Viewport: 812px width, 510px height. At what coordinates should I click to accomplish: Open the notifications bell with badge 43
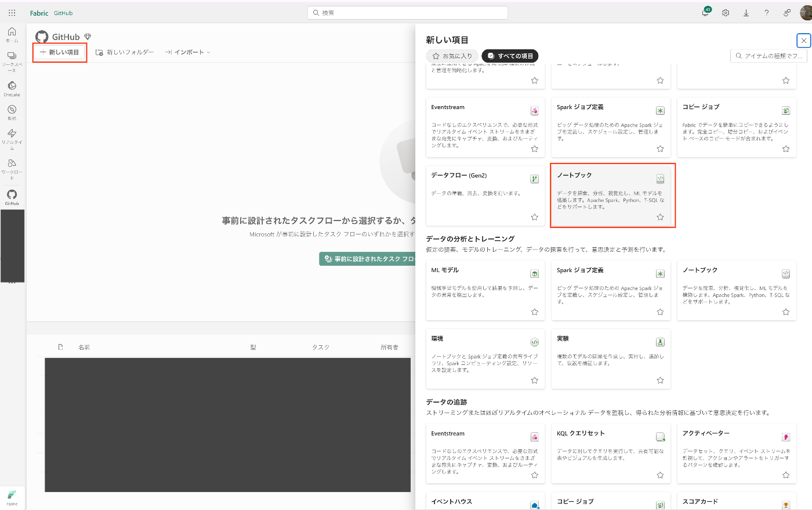pyautogui.click(x=705, y=12)
